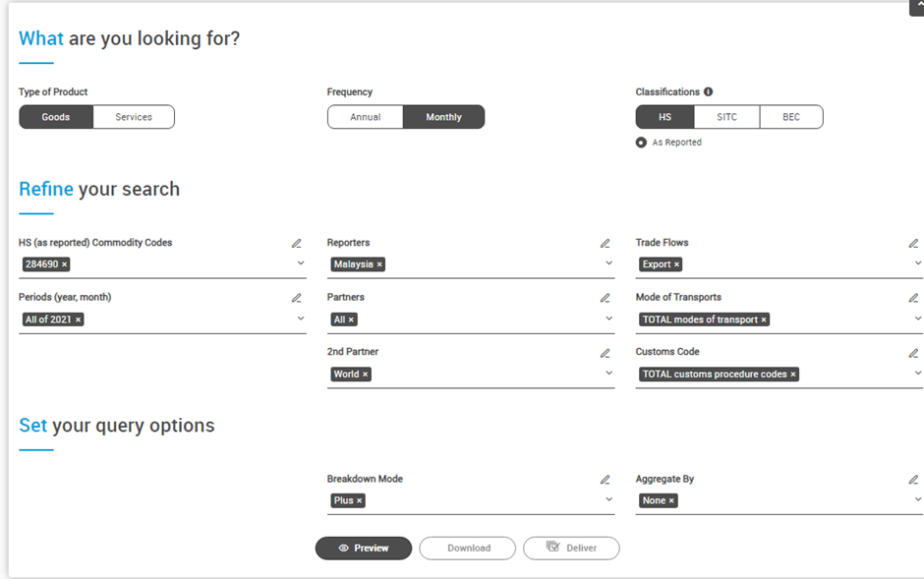Image resolution: width=924 pixels, height=579 pixels.
Task: Click the edit pencil icon for Reporters
Action: (606, 244)
